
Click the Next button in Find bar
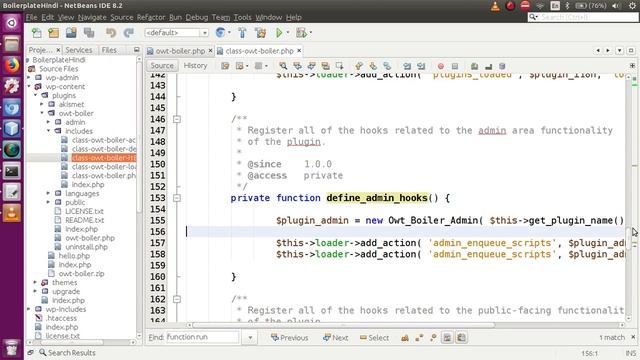point(336,338)
